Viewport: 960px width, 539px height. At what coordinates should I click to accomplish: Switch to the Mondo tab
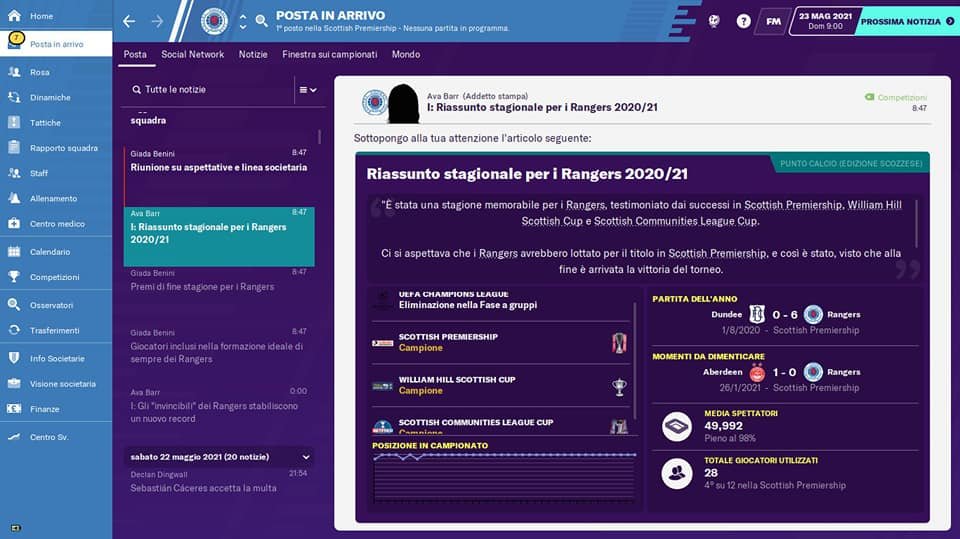click(x=405, y=55)
